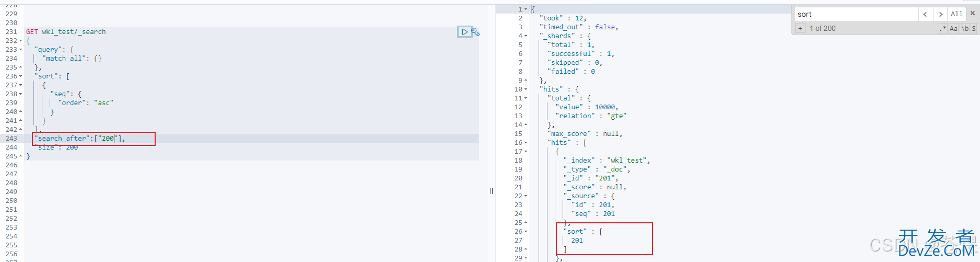Click the sort search input field
Screen dimensions: 980x262
click(x=856, y=14)
